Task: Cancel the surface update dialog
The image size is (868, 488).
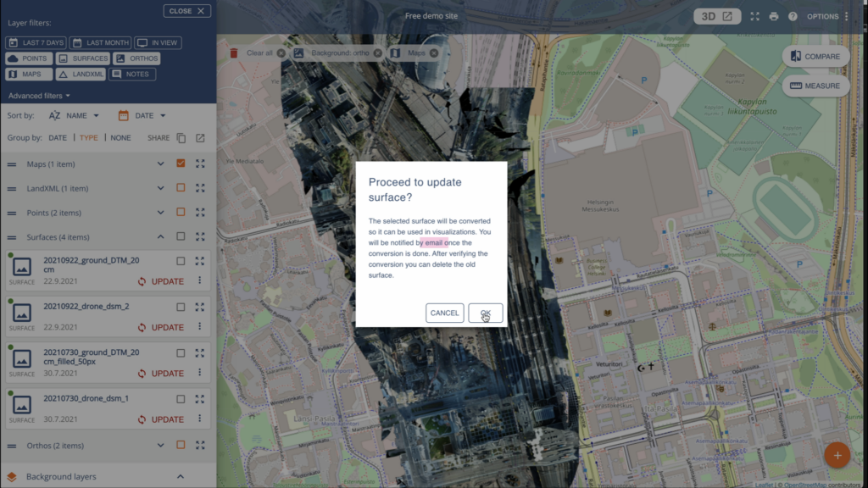Action: tap(444, 313)
